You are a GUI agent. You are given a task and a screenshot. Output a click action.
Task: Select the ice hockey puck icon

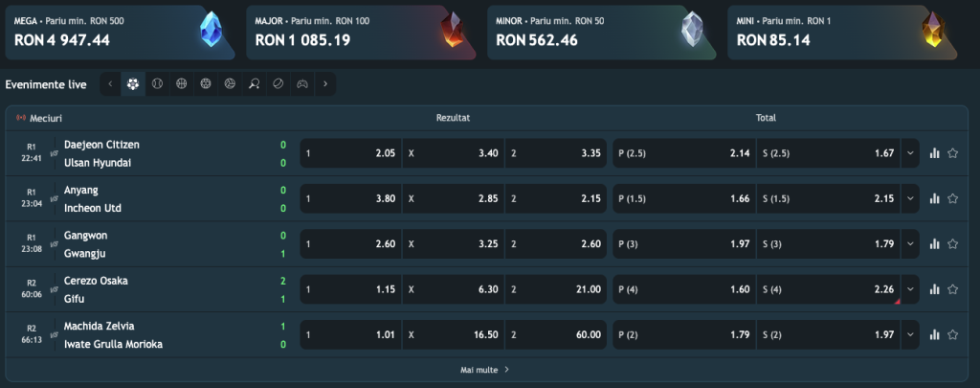[278, 84]
